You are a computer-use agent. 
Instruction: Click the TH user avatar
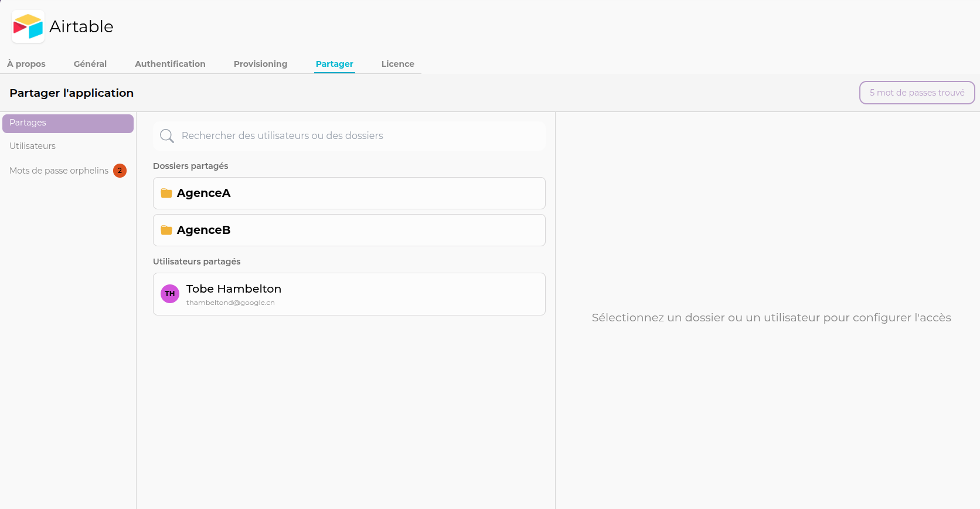[x=170, y=294]
